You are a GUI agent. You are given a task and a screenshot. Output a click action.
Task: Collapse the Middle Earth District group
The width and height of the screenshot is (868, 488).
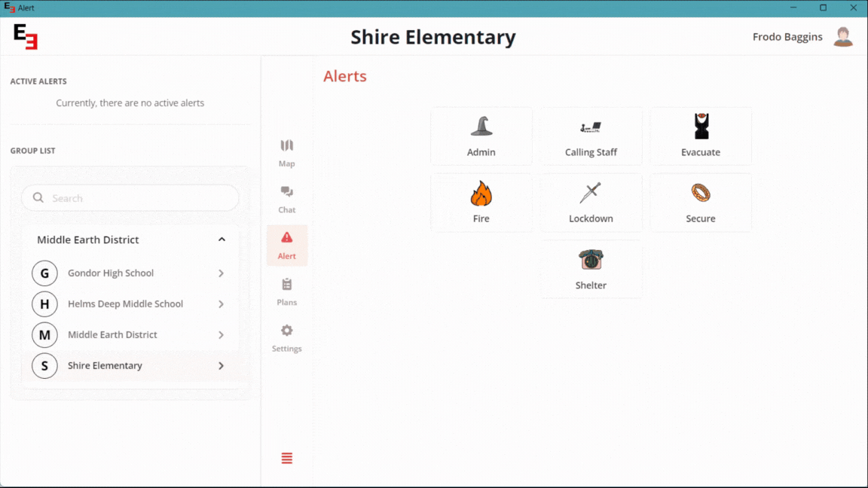point(222,239)
